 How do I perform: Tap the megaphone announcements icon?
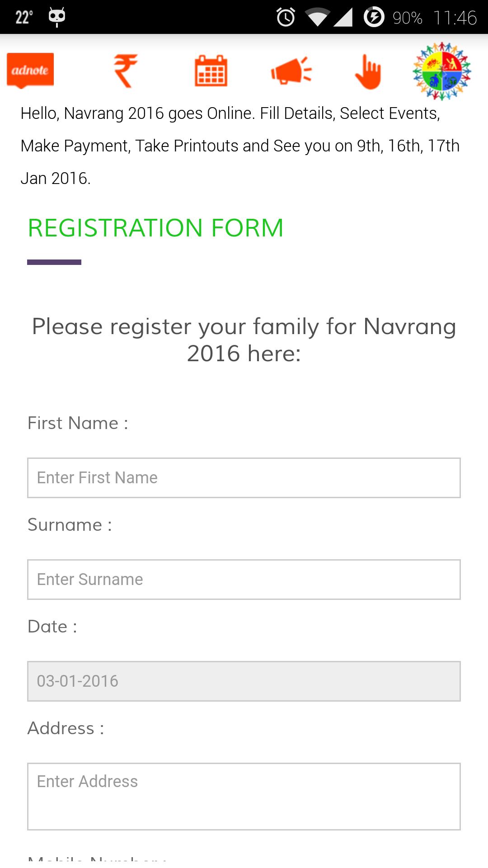(x=291, y=71)
